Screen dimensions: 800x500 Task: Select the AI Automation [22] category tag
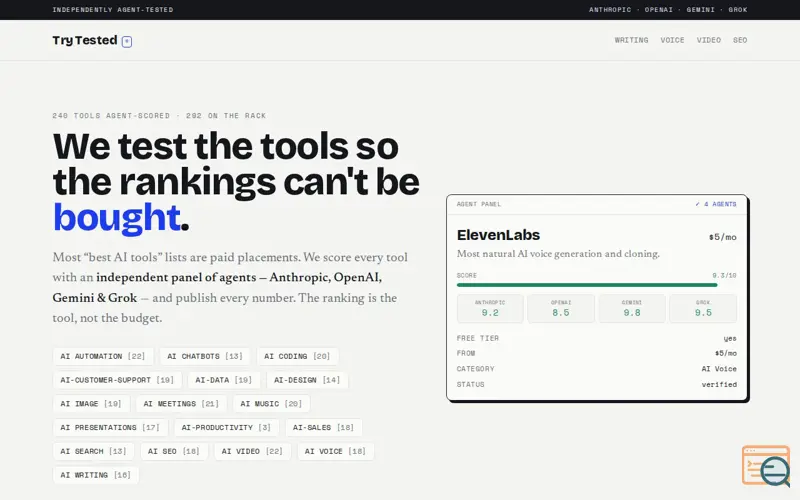pos(103,356)
